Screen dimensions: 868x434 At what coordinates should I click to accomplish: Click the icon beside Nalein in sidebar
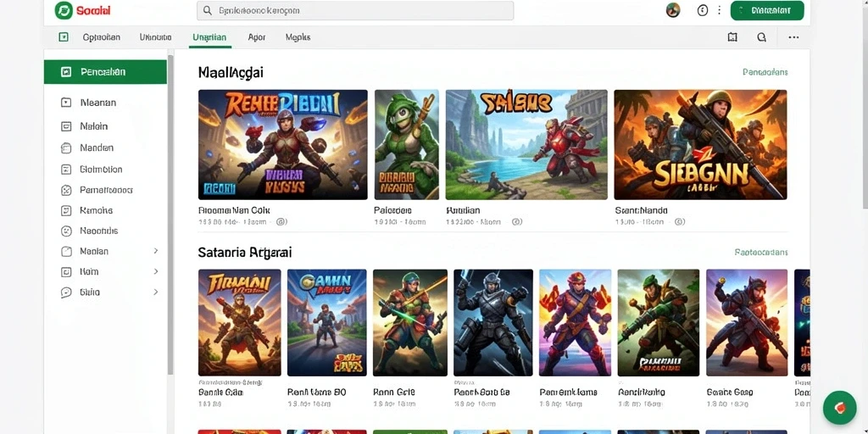(66, 126)
